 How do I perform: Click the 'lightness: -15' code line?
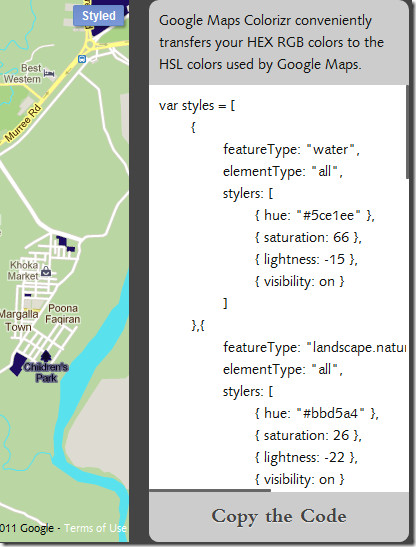point(306,260)
